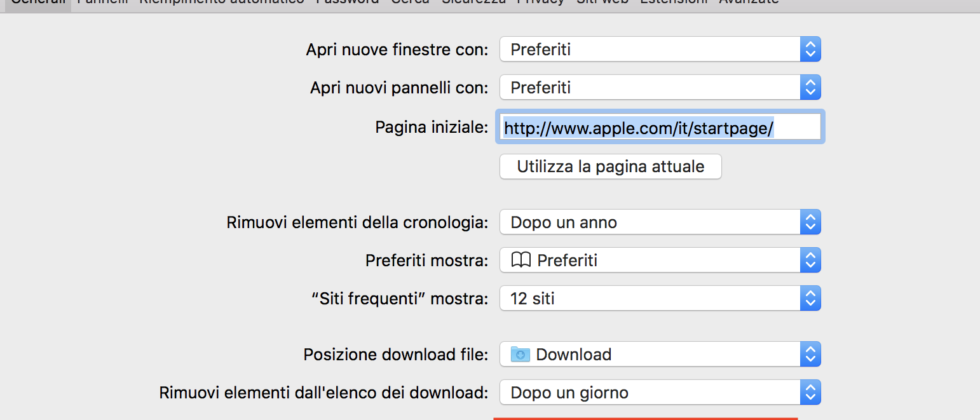This screenshot has height=420, width=980.
Task: Expand the 'Posizione download file' arrows
Action: click(810, 354)
